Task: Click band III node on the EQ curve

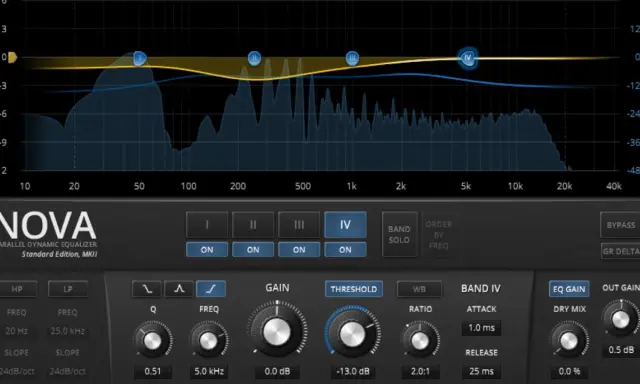Action: click(352, 58)
